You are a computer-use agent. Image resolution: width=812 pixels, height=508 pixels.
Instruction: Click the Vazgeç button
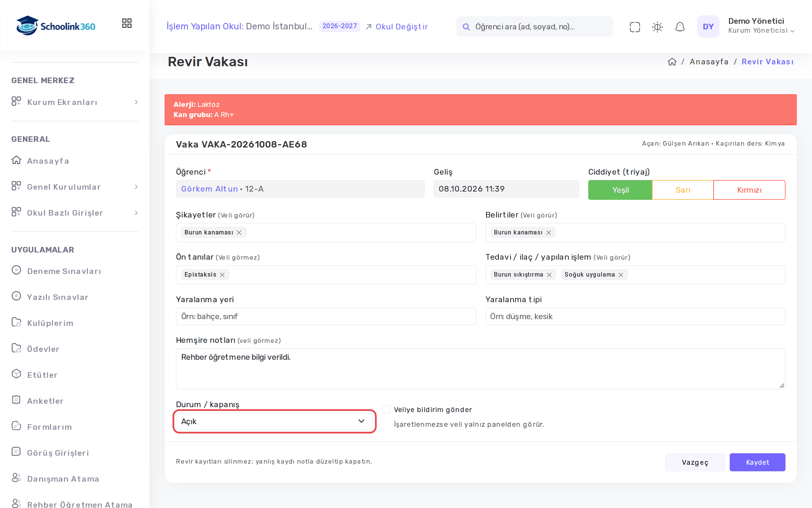[695, 462]
